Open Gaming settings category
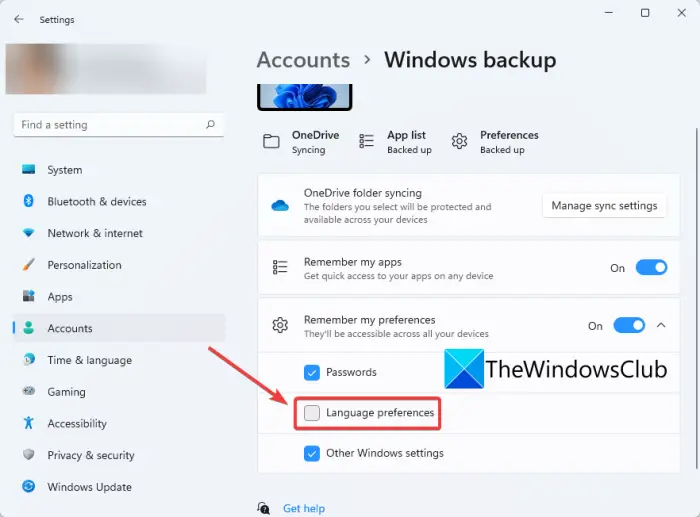 click(x=119, y=391)
